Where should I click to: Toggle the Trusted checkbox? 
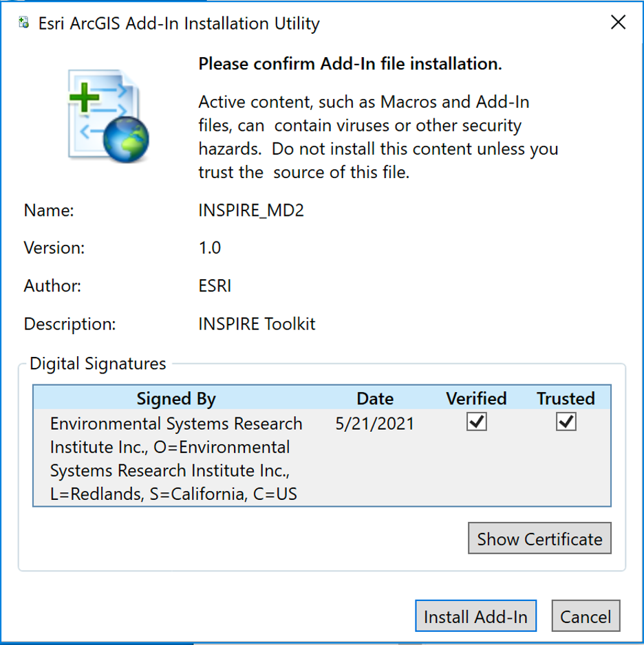point(566,422)
